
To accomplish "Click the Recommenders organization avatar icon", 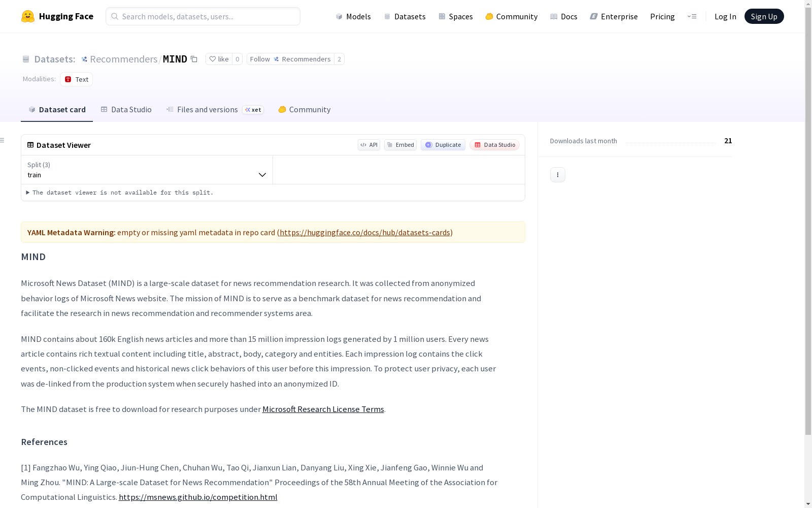I will [x=84, y=59].
